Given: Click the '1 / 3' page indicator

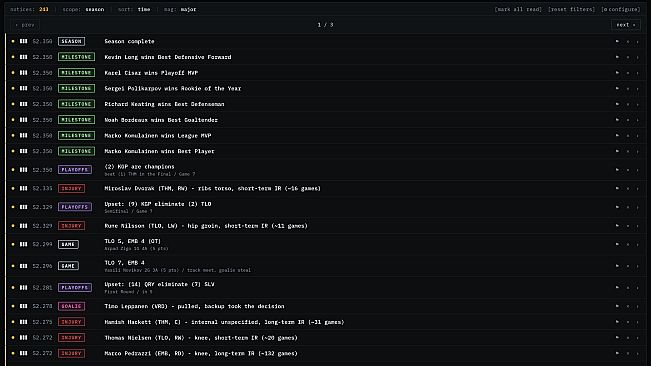Looking at the screenshot, I should coord(326,25).
